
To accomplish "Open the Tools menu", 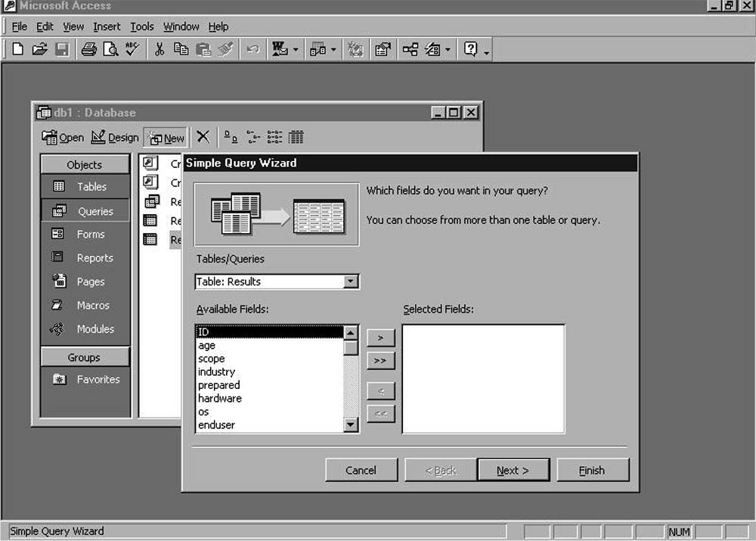I will click(142, 26).
